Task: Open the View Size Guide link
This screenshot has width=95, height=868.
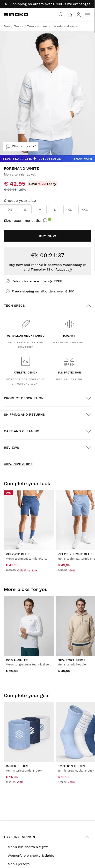Action: coord(18,464)
